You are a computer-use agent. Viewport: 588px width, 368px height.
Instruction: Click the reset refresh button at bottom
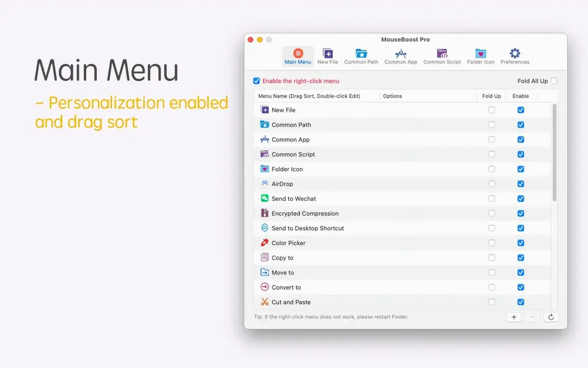(551, 317)
